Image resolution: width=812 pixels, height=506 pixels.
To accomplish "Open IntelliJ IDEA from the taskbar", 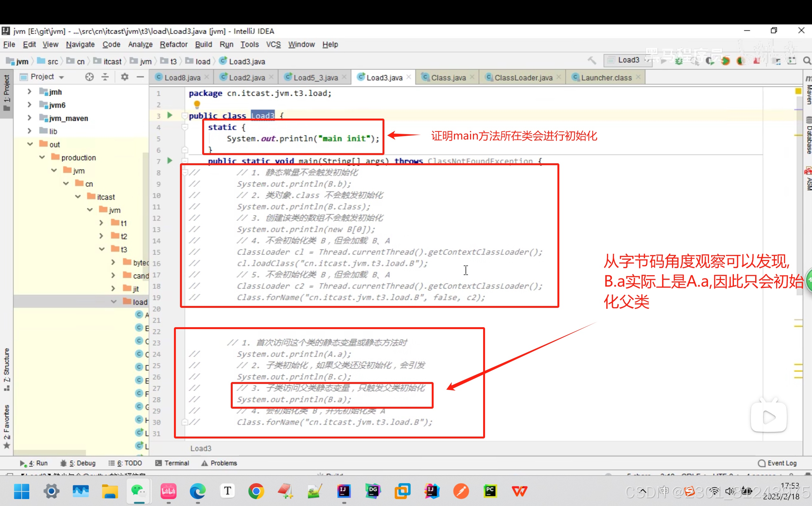I will pyautogui.click(x=344, y=491).
